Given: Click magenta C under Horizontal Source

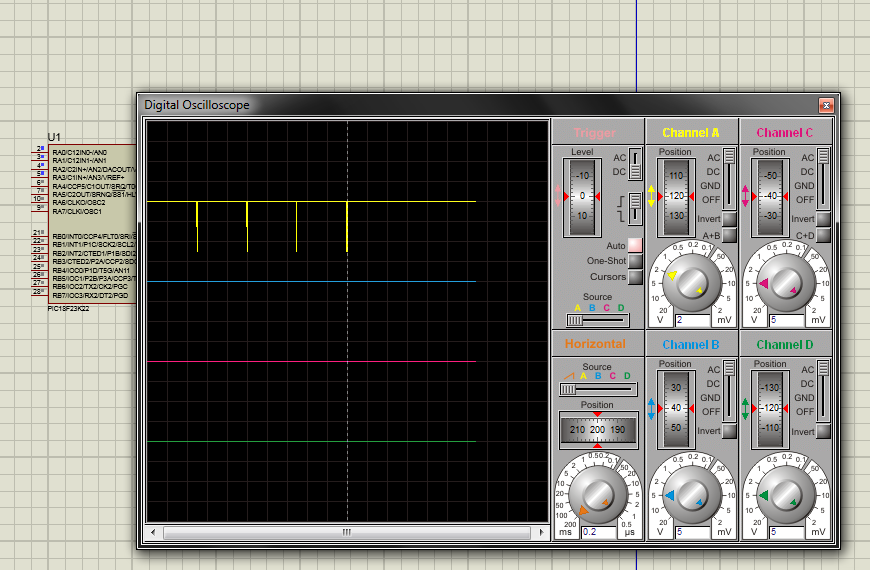Looking at the screenshot, I should (613, 376).
